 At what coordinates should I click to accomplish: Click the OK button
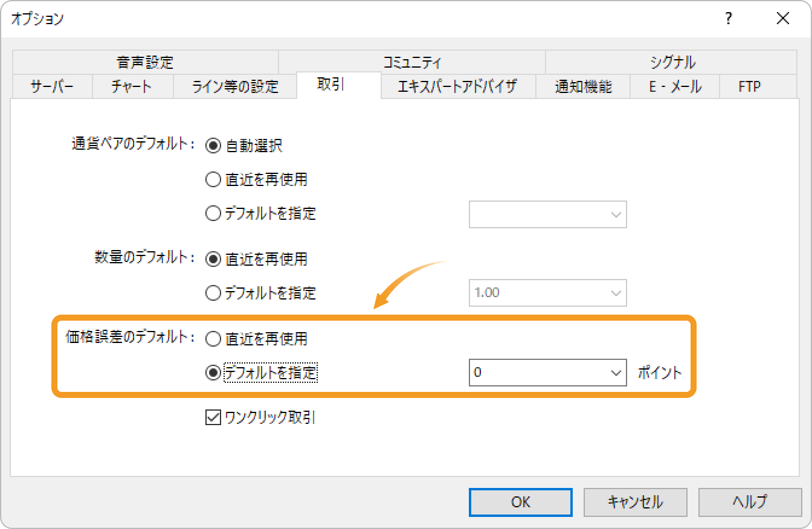[x=521, y=502]
